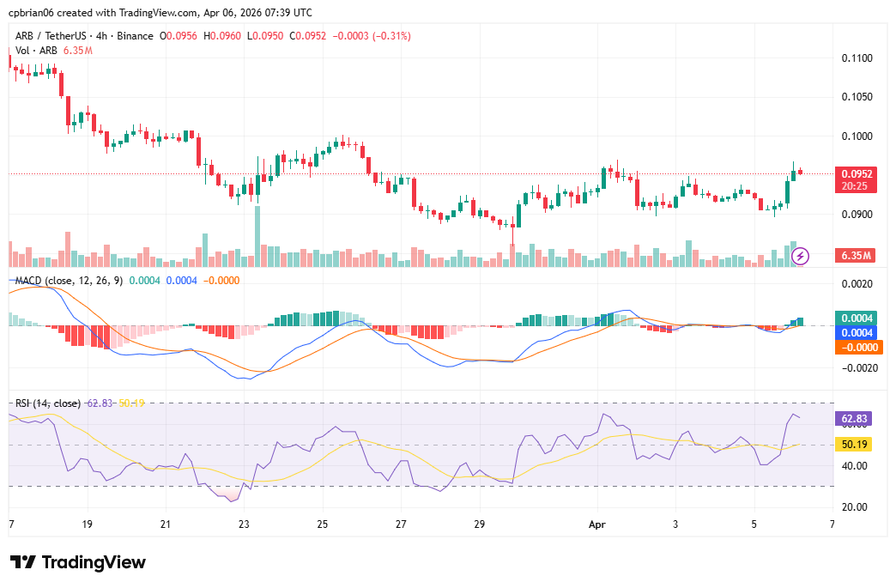Click the green MACD histogram value 0.0004
896x588 pixels.
857,316
